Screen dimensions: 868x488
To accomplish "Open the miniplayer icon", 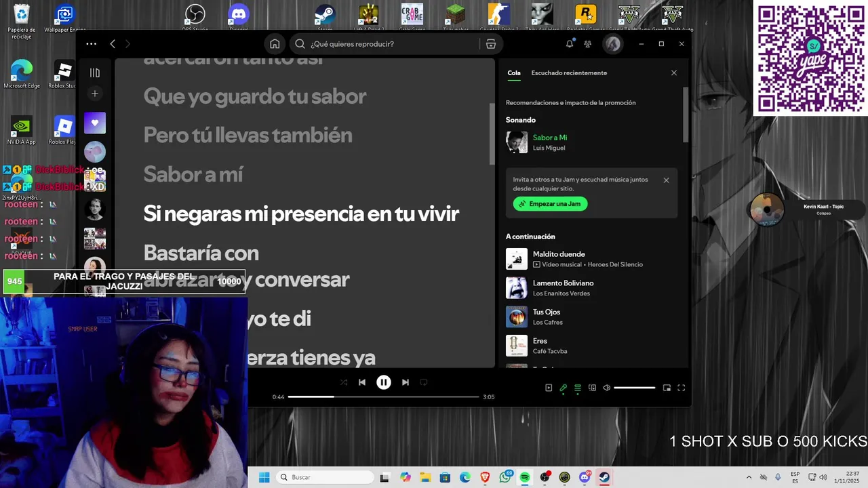I will [667, 388].
